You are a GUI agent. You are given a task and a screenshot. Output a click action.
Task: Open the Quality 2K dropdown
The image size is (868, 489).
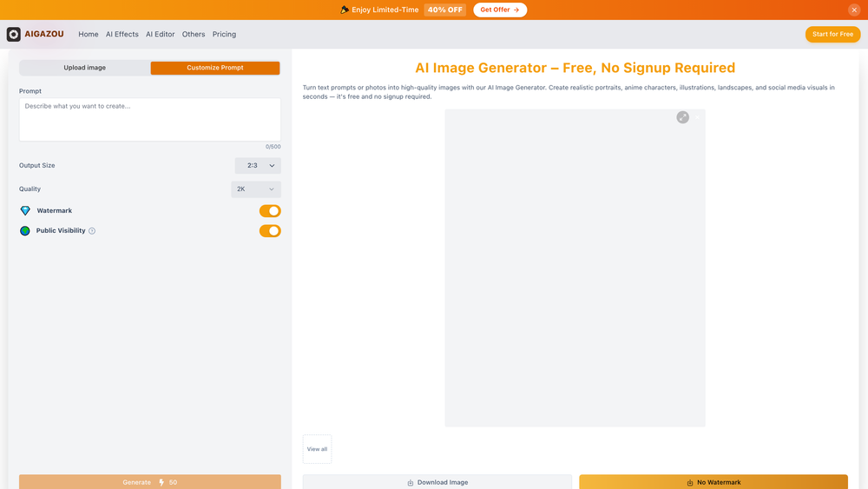(256, 189)
